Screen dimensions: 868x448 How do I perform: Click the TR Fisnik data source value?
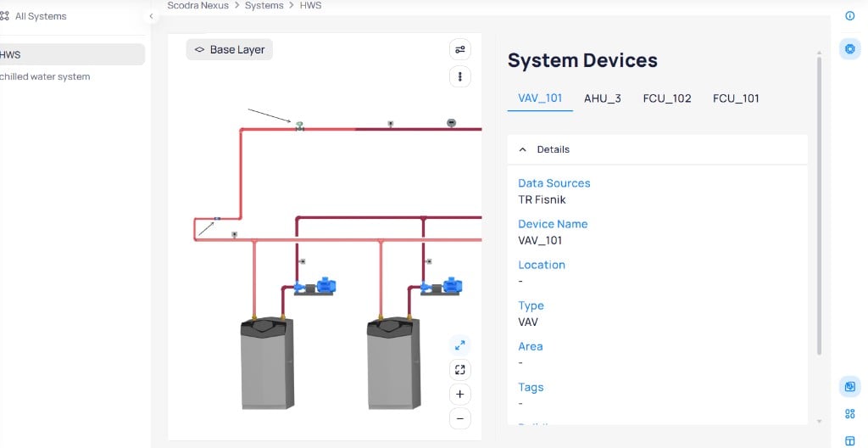542,199
